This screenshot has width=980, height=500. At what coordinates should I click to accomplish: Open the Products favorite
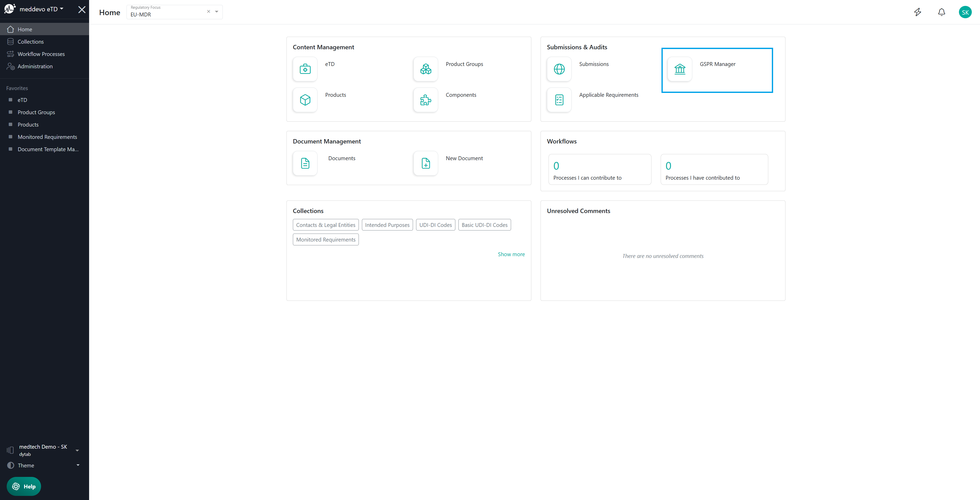(x=44, y=124)
